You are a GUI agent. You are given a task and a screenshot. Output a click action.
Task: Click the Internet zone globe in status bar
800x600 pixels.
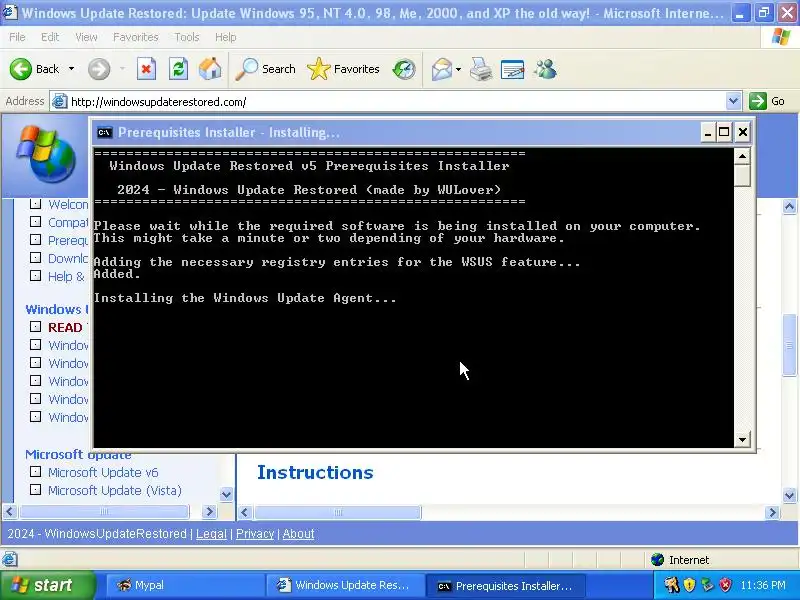658,560
